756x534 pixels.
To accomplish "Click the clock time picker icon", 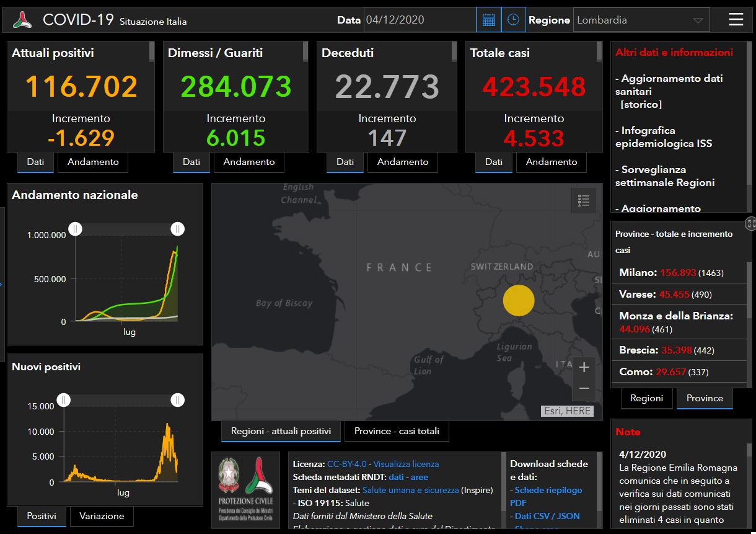I will [513, 20].
